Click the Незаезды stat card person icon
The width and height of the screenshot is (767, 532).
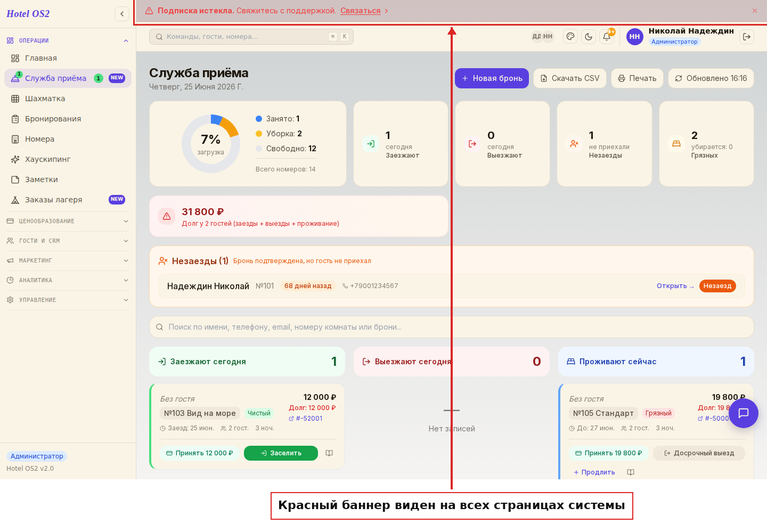pyautogui.click(x=574, y=144)
